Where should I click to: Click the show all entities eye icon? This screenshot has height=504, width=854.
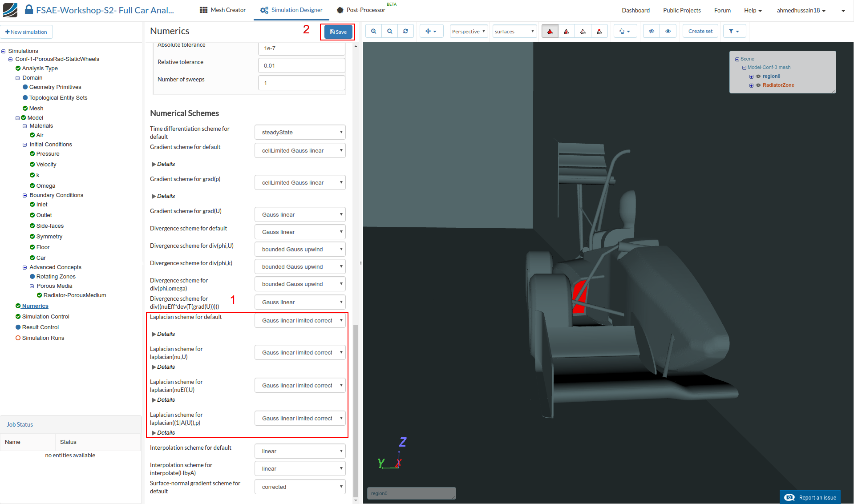668,31
